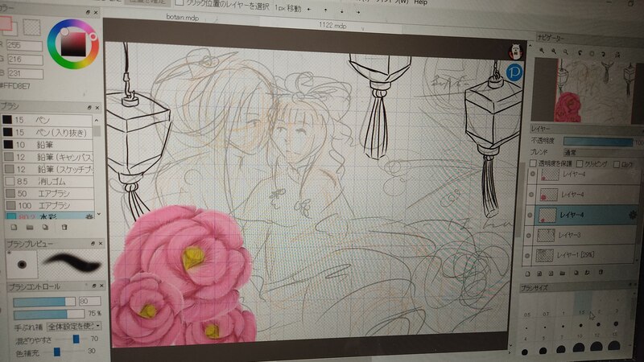Click the 混ざりやすさ slider handle
The height and width of the screenshot is (362, 644).
coord(76,339)
